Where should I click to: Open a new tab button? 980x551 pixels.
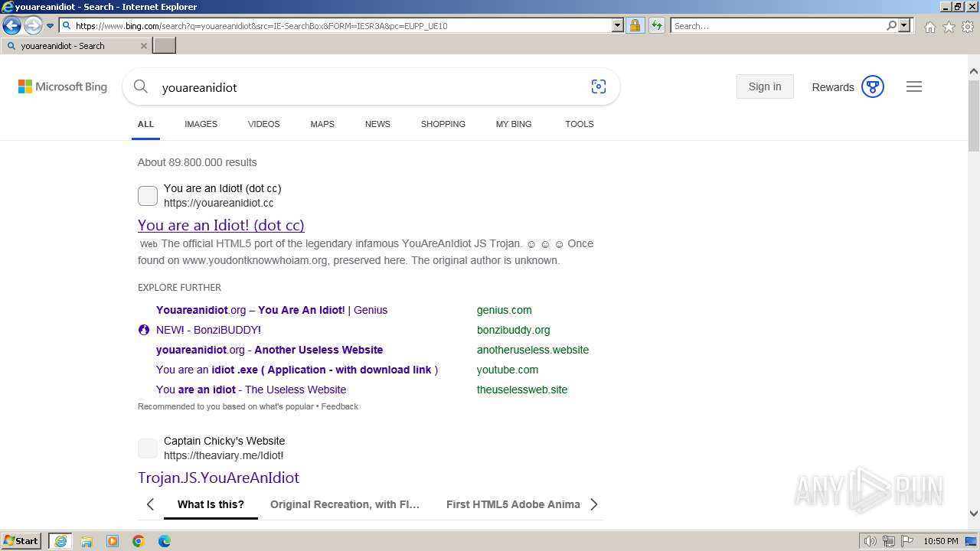coord(165,45)
